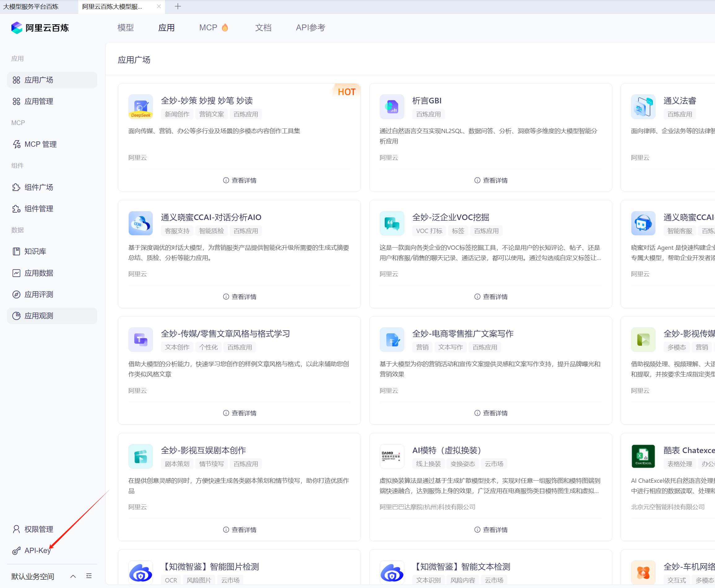This screenshot has height=588, width=715.
Task: Click the AI模特 DAMO thumbnail
Action: pos(392,456)
